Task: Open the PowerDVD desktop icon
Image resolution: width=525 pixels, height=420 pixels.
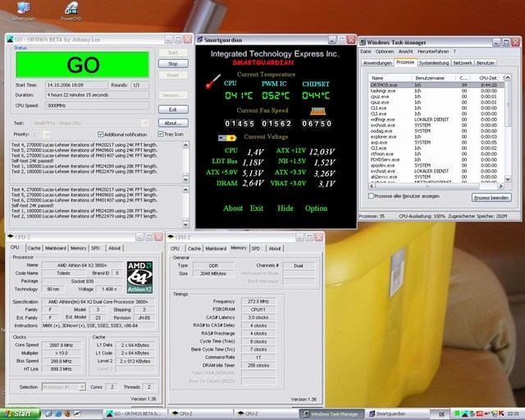Action: [71, 11]
